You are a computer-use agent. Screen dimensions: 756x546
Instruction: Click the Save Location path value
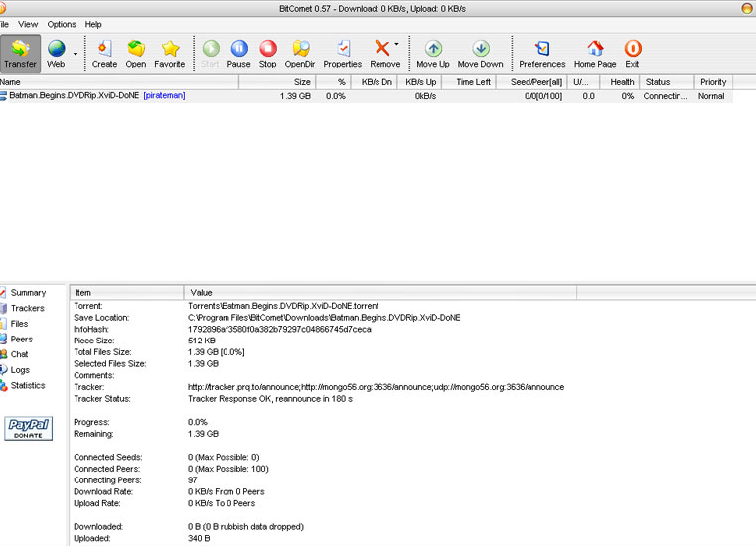point(324,318)
